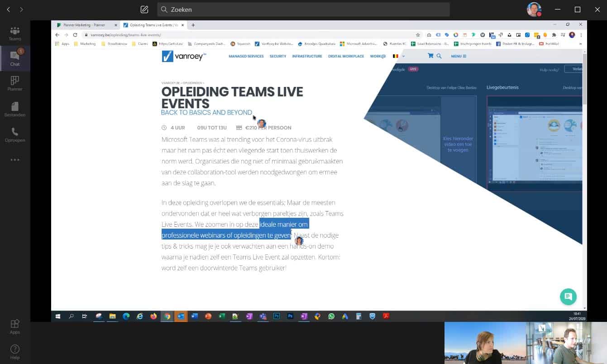
Task: Reload the vanroey.be page
Action: tap(75, 35)
